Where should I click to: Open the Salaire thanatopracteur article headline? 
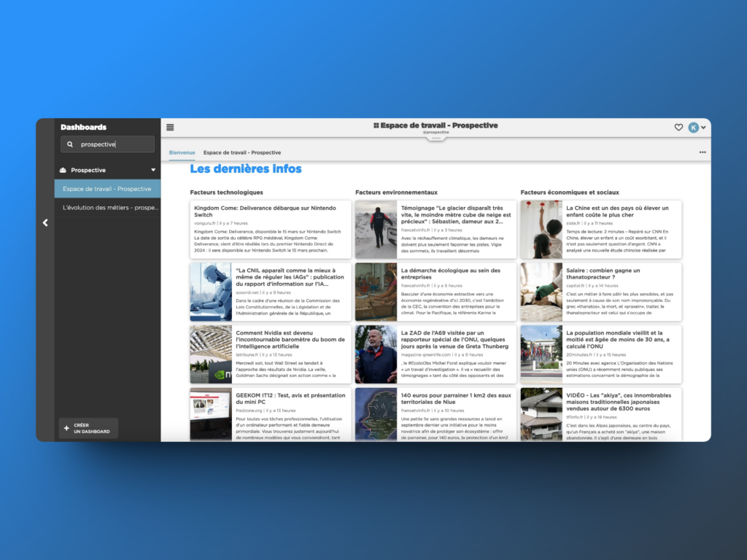pyautogui.click(x=603, y=273)
